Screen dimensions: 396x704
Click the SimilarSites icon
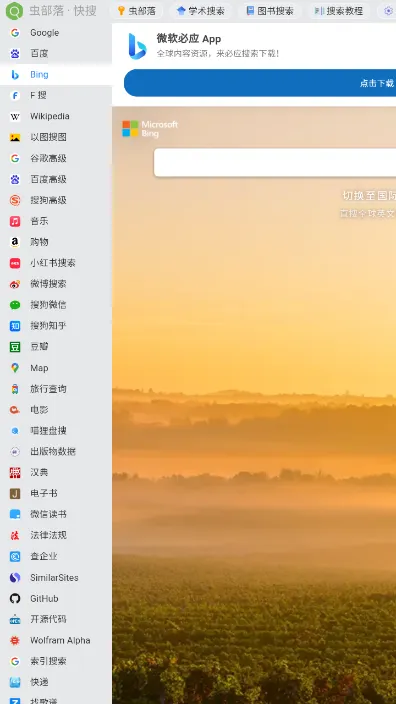(15, 578)
